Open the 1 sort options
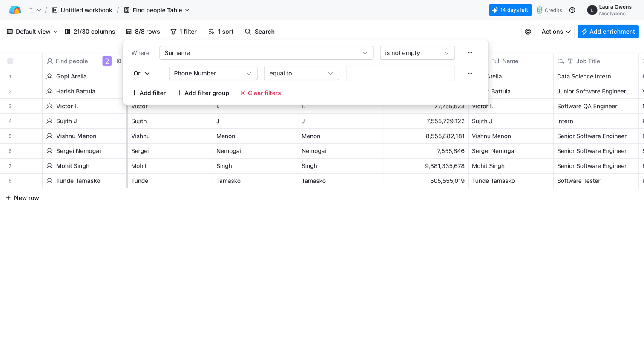The width and height of the screenshot is (644, 347). pos(221,32)
